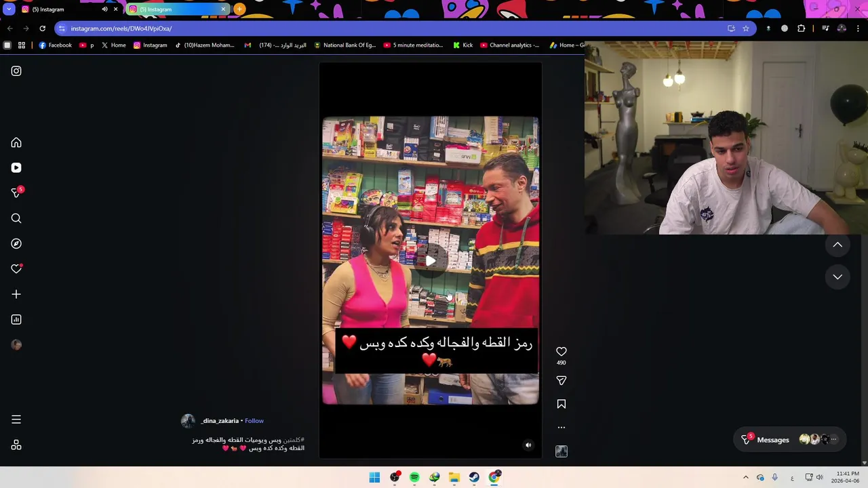Open the Meta apps icon in the sidebar

pyautogui.click(x=16, y=445)
